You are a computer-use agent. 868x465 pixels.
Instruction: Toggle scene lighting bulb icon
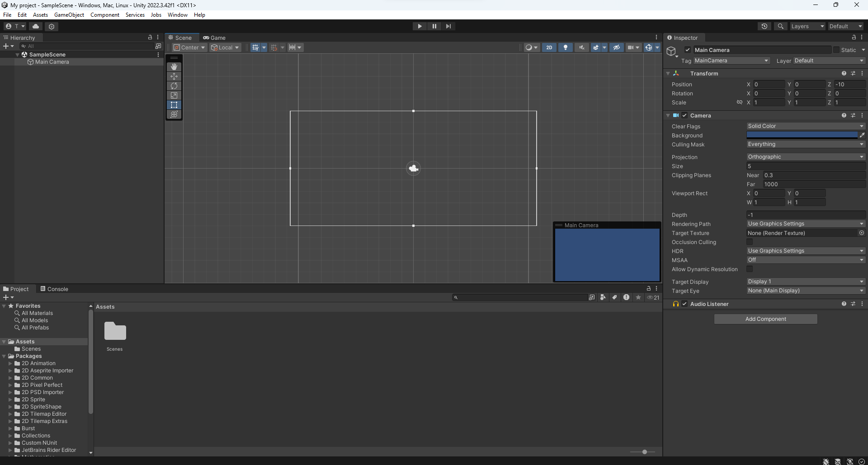(565, 47)
